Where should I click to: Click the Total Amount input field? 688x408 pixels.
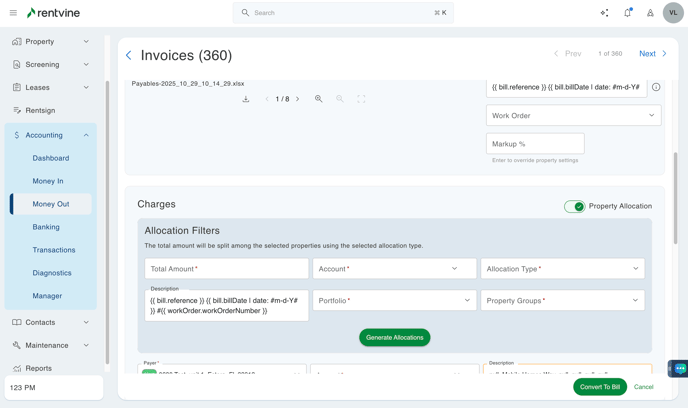click(x=226, y=268)
